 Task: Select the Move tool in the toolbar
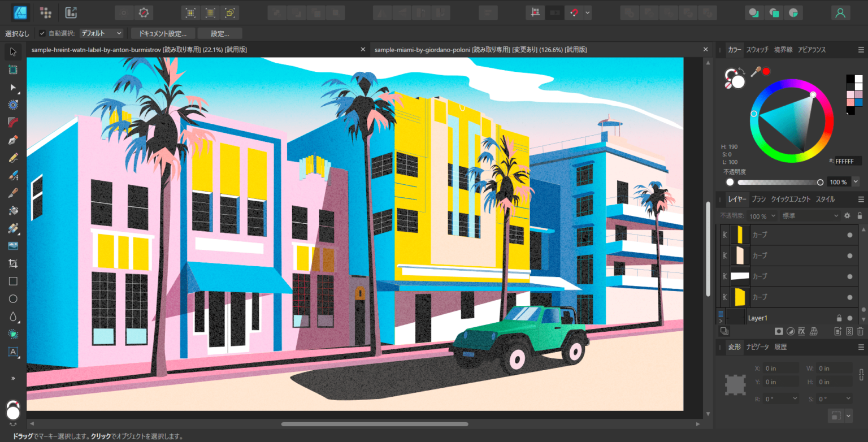(x=12, y=51)
